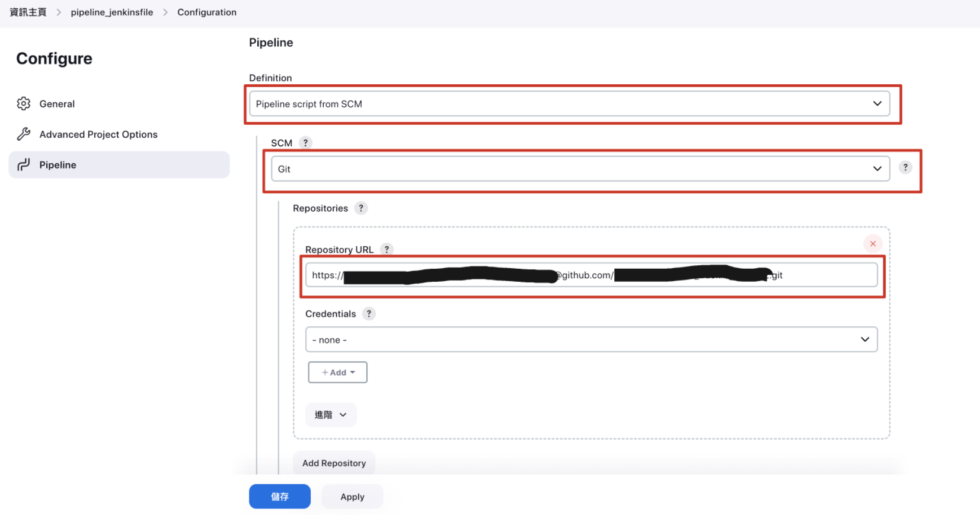Click the Add credentials button
The width and height of the screenshot is (980, 515).
click(337, 373)
